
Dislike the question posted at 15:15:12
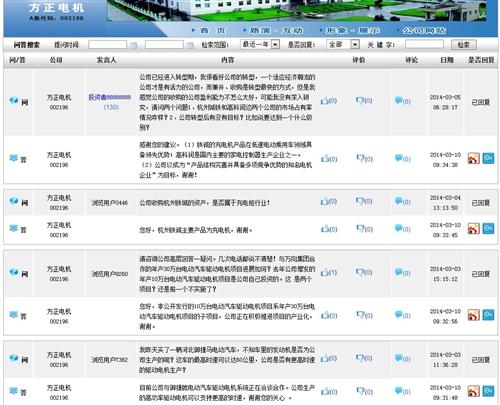pos(364,273)
